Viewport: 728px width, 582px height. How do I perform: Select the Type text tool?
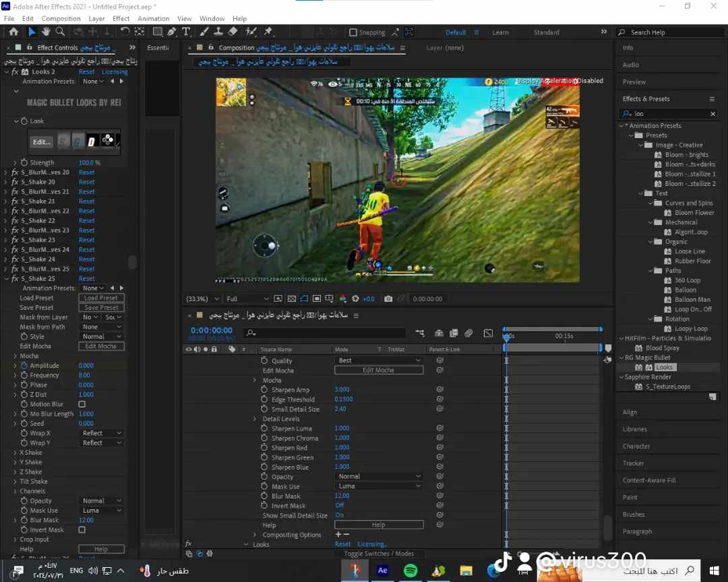click(x=186, y=32)
